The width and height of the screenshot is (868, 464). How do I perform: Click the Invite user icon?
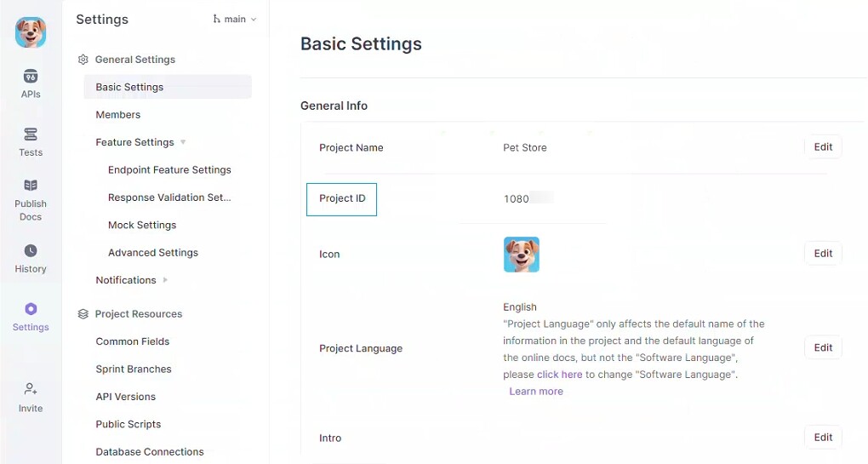click(x=31, y=389)
